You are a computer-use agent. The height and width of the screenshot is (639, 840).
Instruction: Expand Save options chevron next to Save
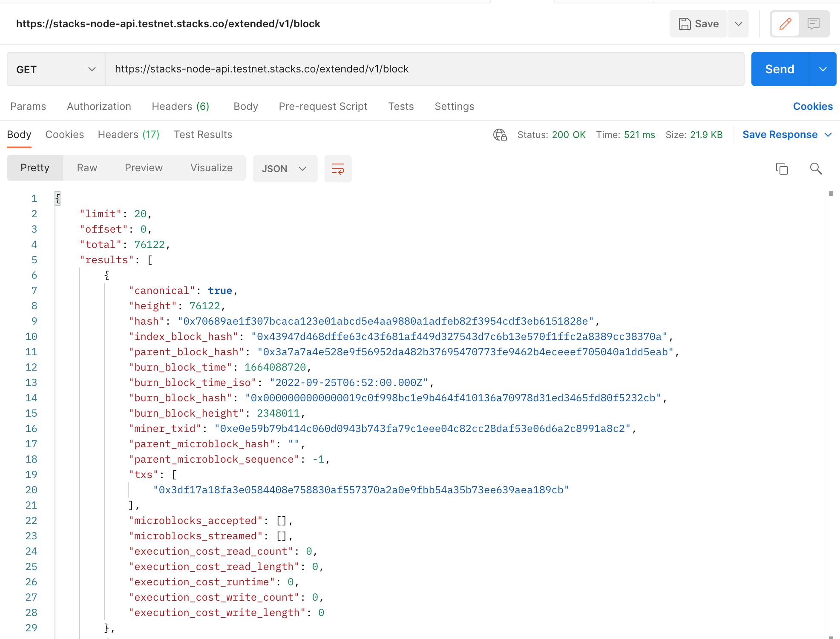tap(739, 24)
